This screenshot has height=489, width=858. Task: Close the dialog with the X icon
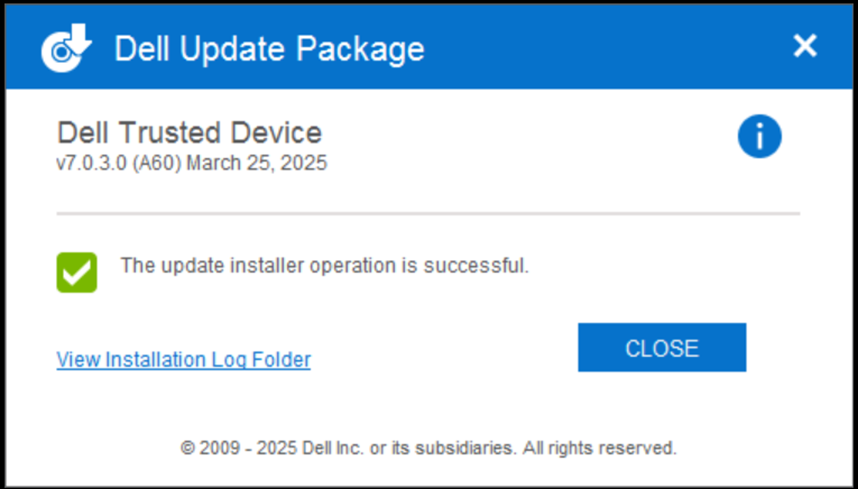coord(804,45)
